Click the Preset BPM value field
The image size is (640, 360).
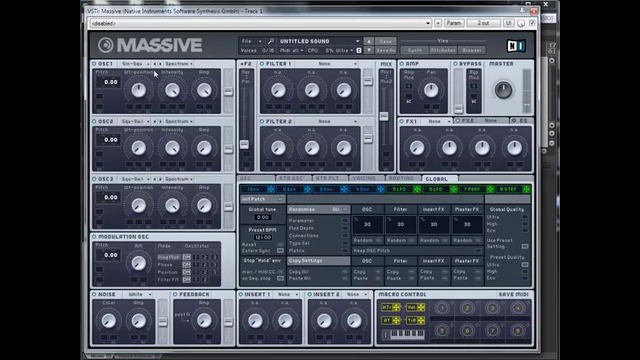point(262,237)
